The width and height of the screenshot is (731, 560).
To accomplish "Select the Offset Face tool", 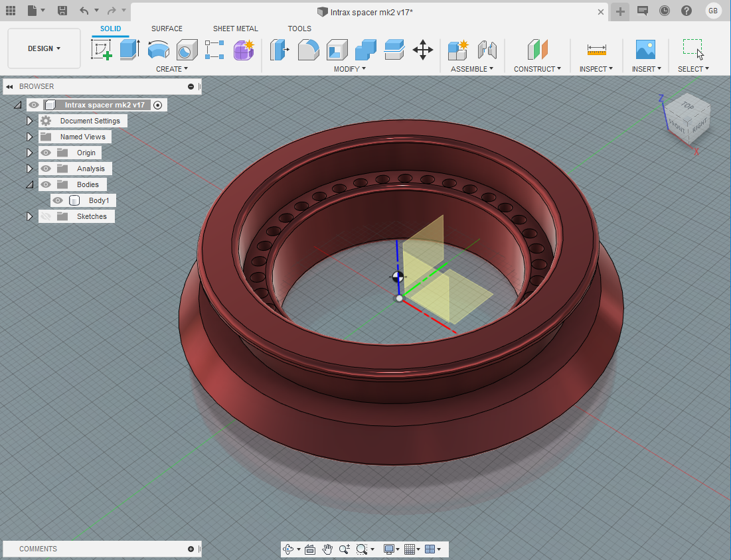I will tap(394, 49).
